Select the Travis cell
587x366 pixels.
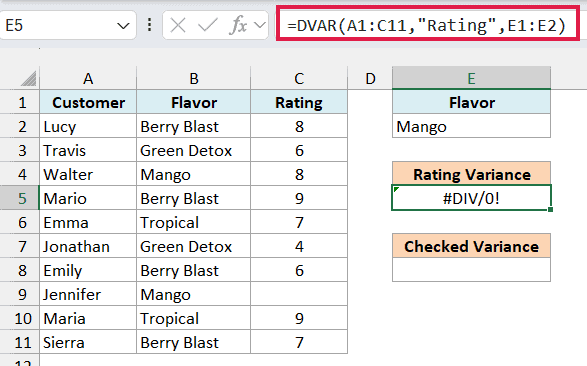(x=88, y=150)
